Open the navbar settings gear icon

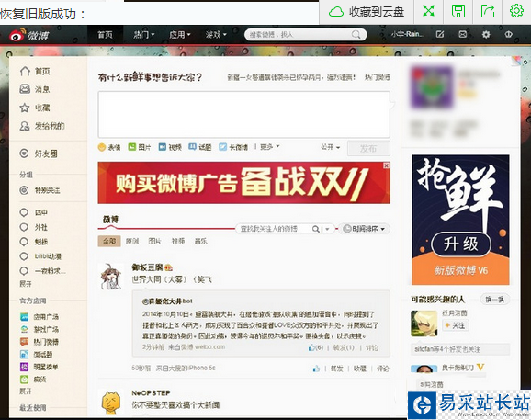pos(486,34)
